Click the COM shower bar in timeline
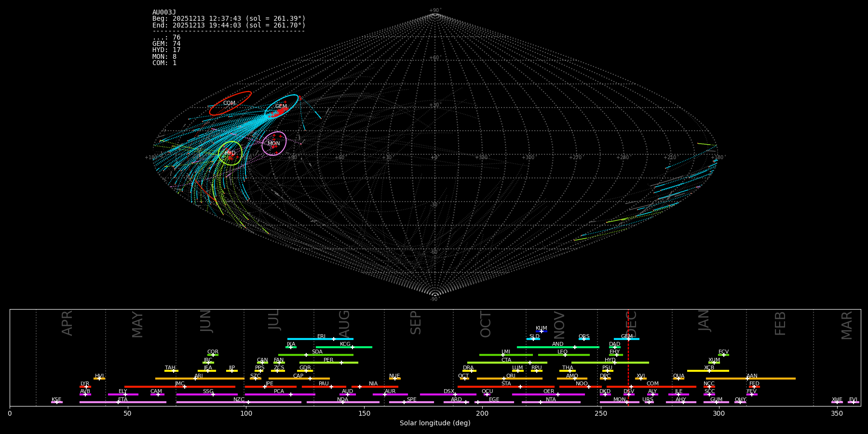 [651, 387]
